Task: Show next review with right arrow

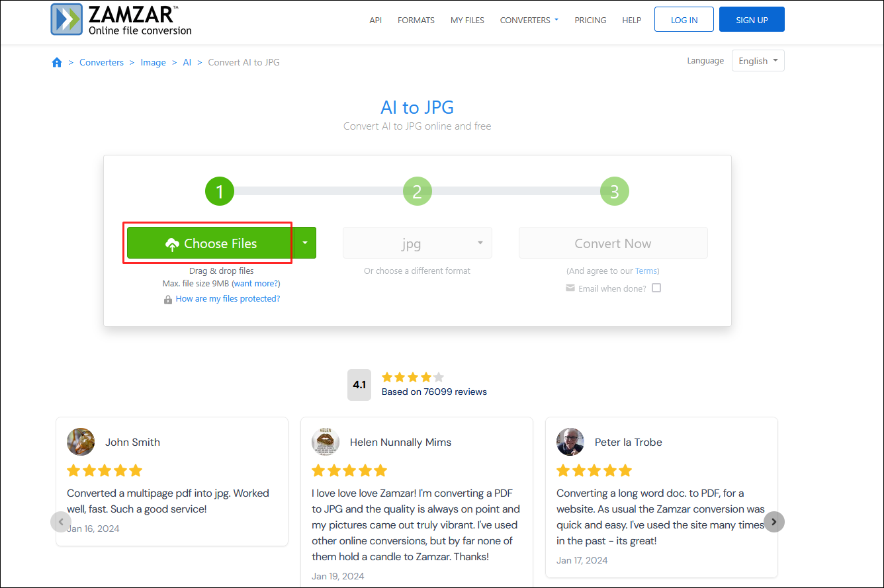Action: point(774,521)
